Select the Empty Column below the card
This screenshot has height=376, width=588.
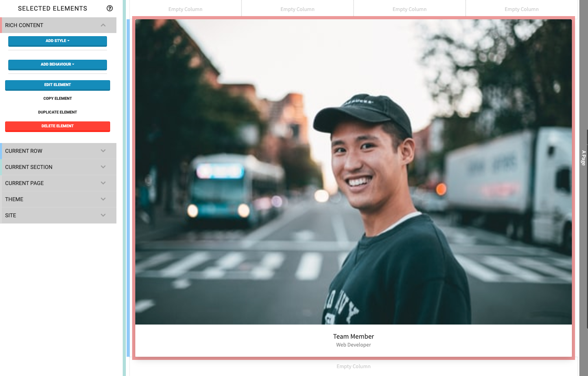353,367
